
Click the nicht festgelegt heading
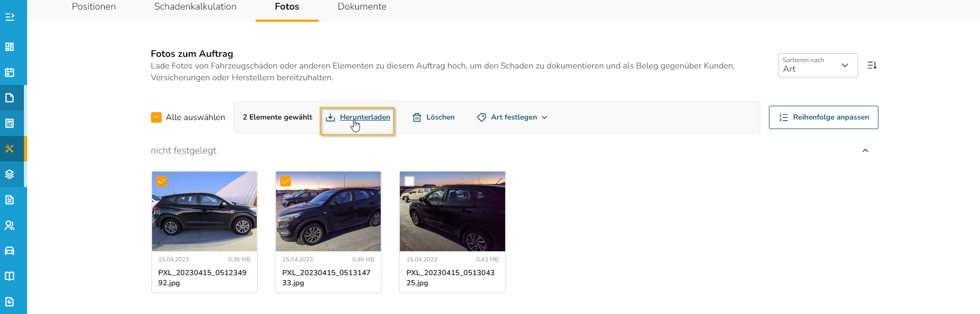[183, 150]
